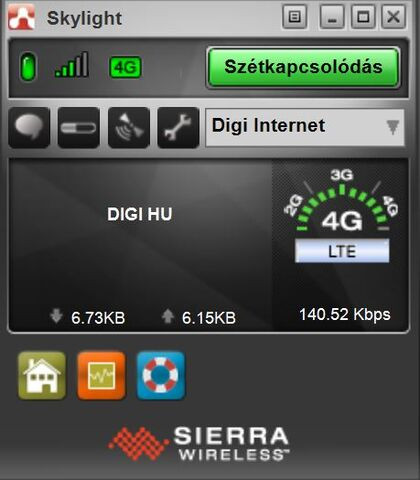
Task: Click the green 4G network badge
Action: click(125, 67)
